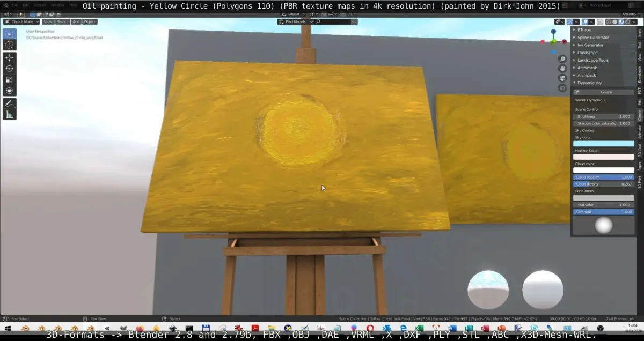Click the Soft hard slider
The image size is (644, 341).
(x=604, y=212)
